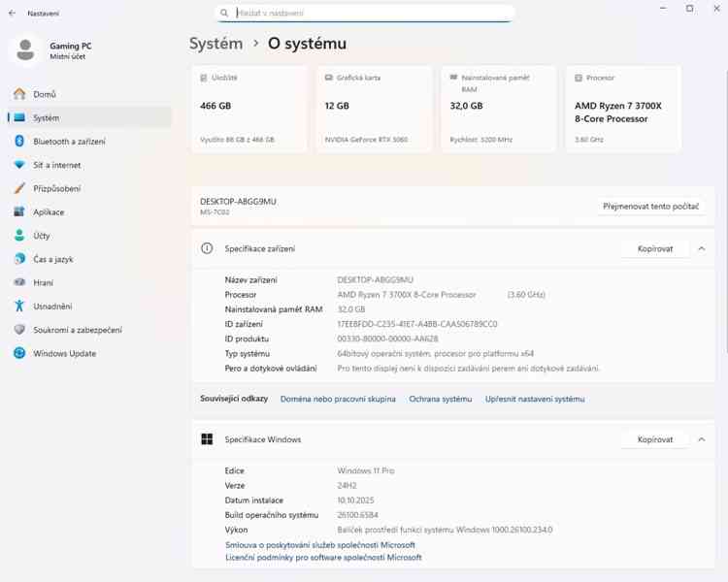Open Upřesnit nastavení systému link

tap(535, 399)
